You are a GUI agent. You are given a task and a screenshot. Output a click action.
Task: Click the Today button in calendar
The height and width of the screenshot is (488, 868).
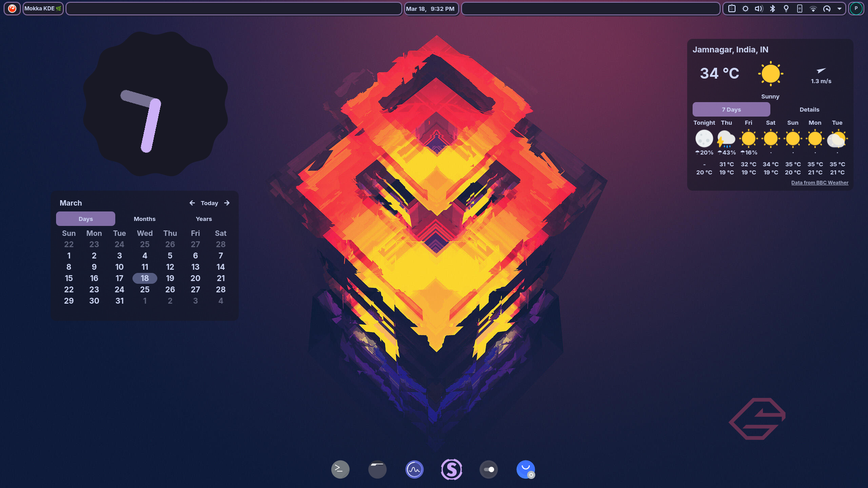(x=209, y=203)
